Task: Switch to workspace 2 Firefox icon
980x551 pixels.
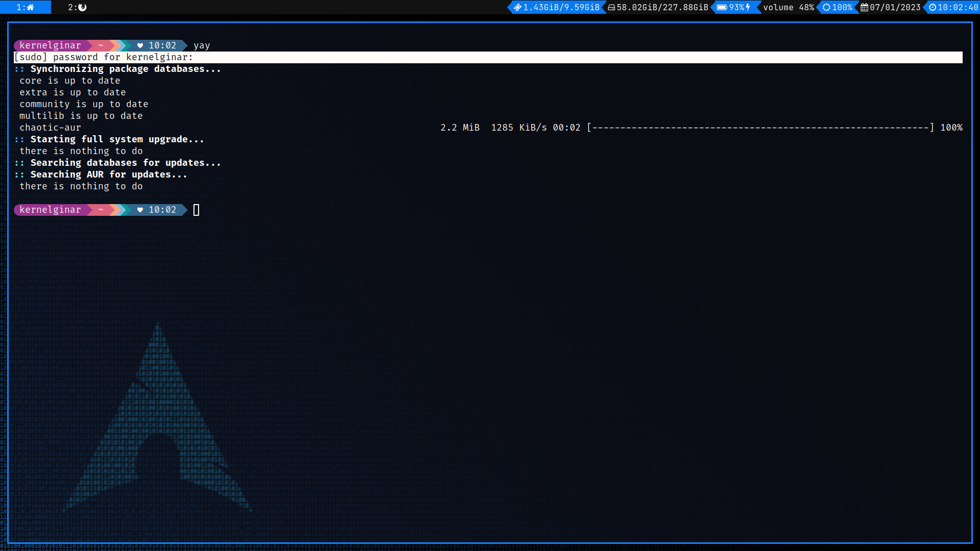Action: 82,7
